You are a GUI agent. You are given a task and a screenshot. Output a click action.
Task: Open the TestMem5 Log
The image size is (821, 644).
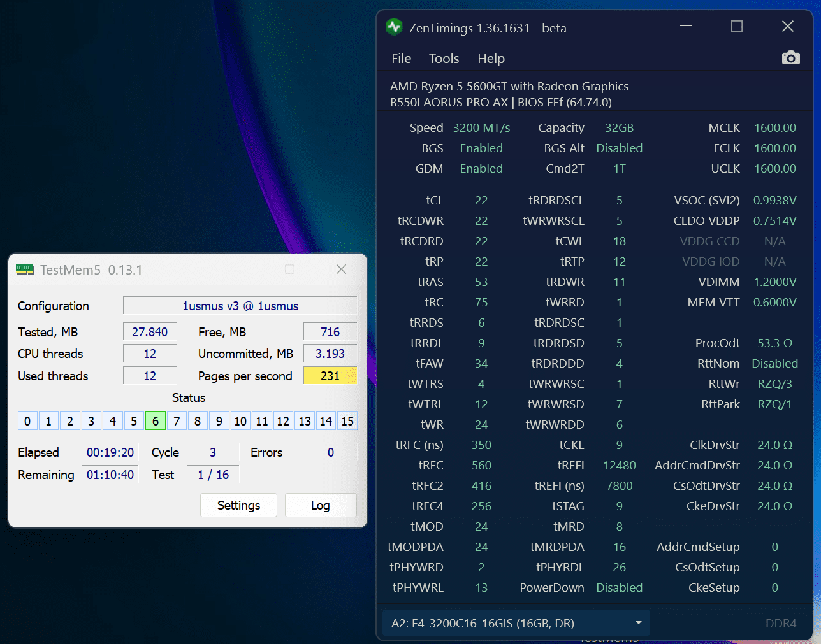320,505
